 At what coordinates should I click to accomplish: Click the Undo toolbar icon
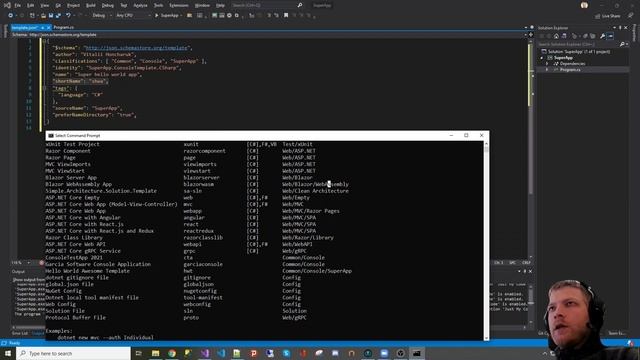click(x=68, y=16)
